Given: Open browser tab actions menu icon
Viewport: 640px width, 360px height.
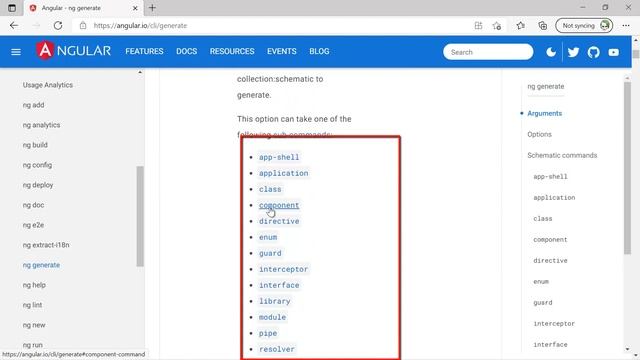Looking at the screenshot, I should click(12, 8).
